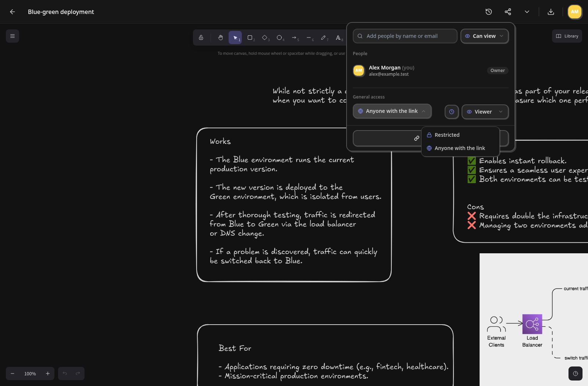Click the undo arrow button
This screenshot has height=386, width=588.
65,374
